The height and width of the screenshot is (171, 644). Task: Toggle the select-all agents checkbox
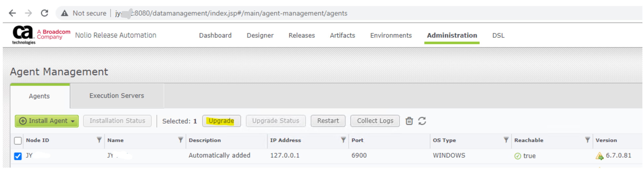tap(18, 140)
